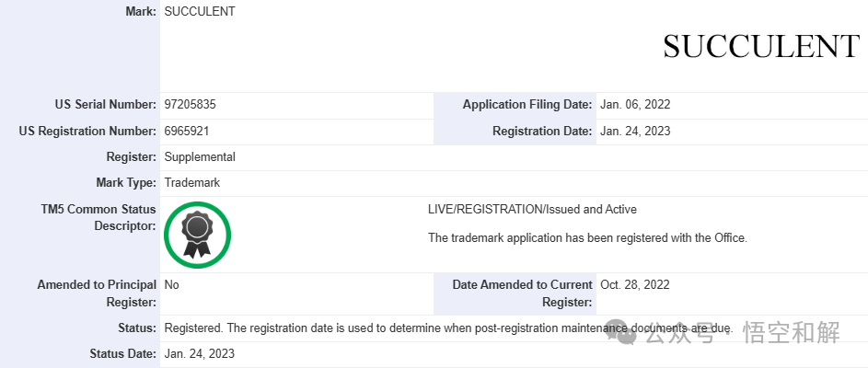Click the Application Filing Date label
This screenshot has height=368, width=868.
click(527, 105)
